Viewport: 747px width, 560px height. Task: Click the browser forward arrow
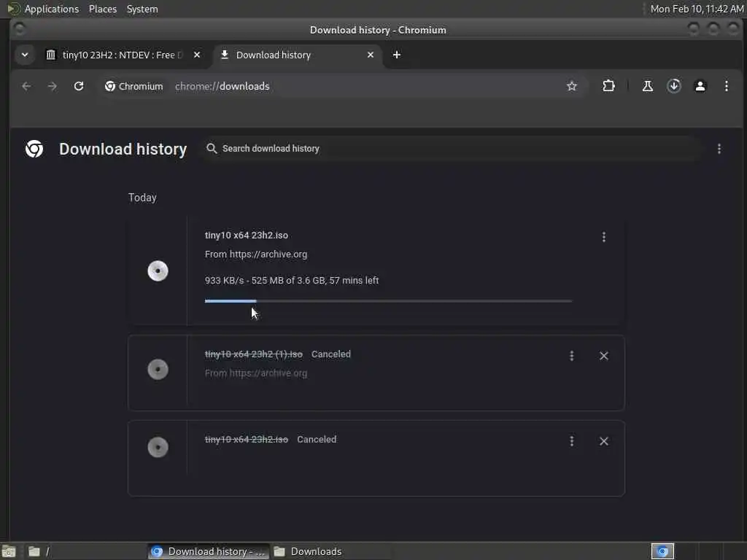pyautogui.click(x=53, y=86)
